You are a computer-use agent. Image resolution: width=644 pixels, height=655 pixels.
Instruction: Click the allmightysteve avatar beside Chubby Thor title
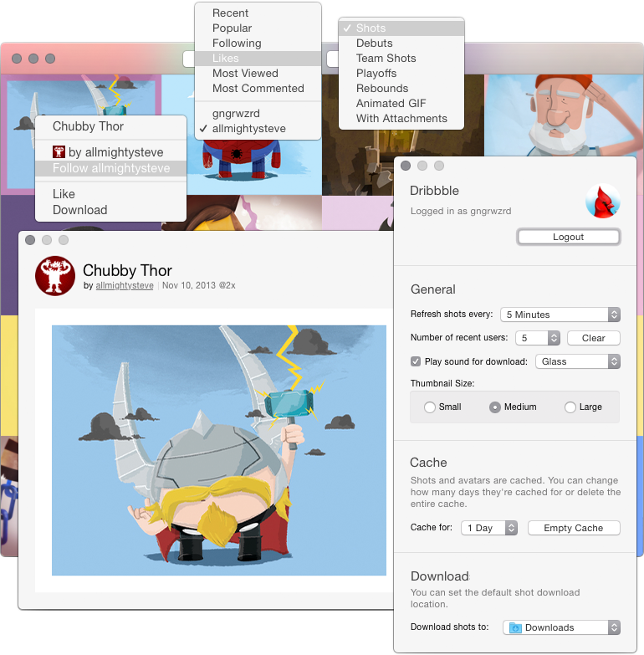point(55,276)
